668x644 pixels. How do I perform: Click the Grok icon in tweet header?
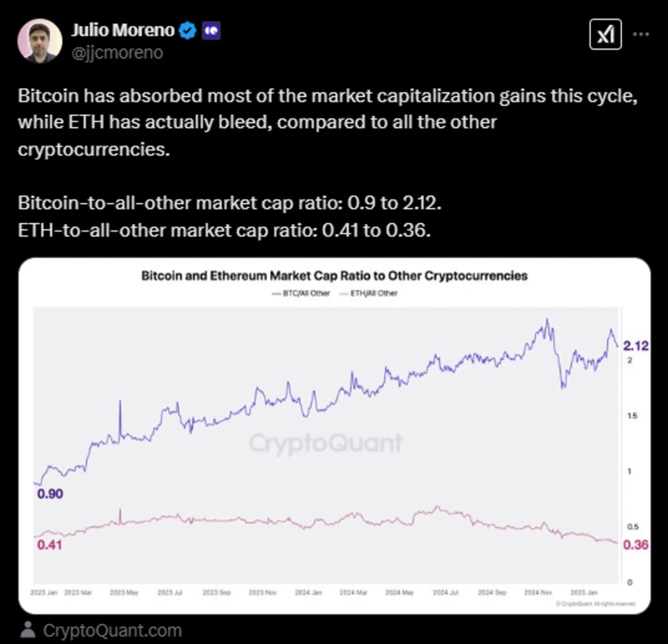coord(604,34)
